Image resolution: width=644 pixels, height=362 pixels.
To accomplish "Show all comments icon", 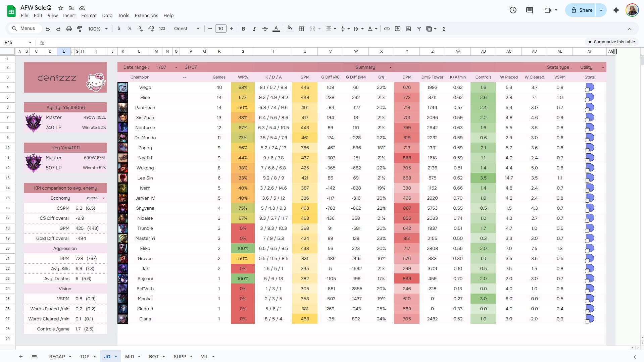I will [530, 10].
